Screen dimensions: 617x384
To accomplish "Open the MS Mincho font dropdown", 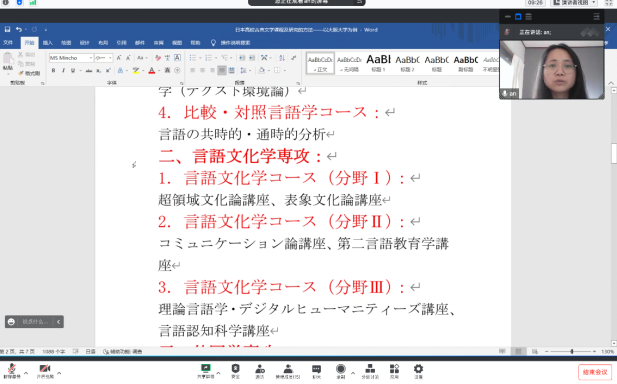I will coord(71,58).
